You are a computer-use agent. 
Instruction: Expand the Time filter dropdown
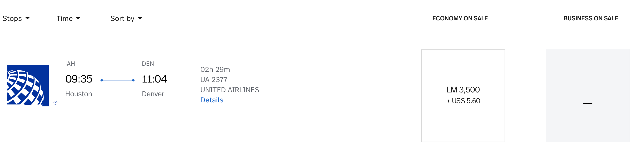pos(68,19)
